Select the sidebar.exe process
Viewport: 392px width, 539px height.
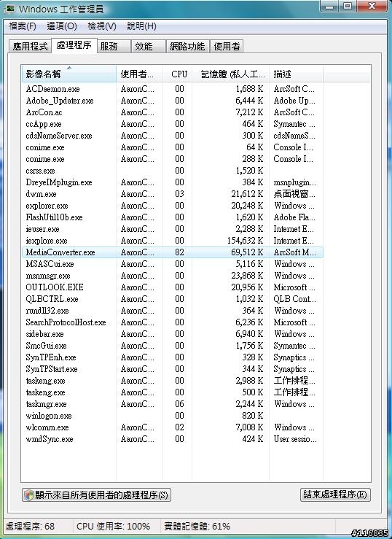click(172, 334)
